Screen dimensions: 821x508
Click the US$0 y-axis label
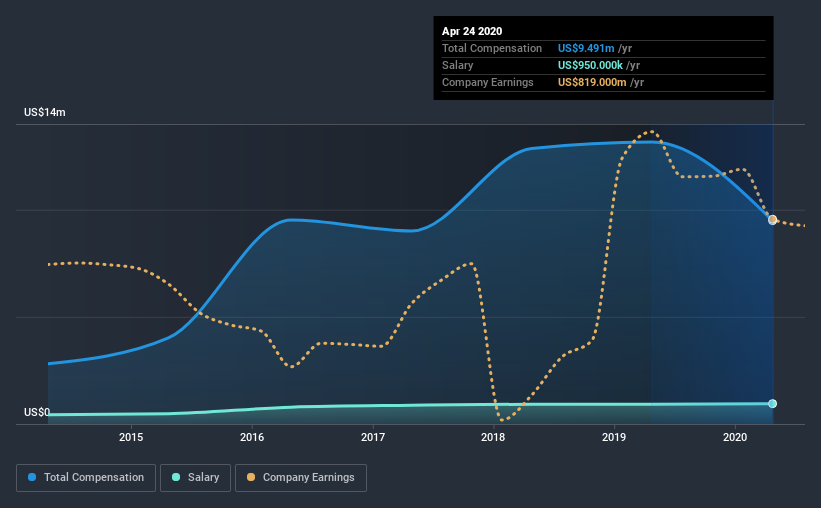pyautogui.click(x=37, y=412)
